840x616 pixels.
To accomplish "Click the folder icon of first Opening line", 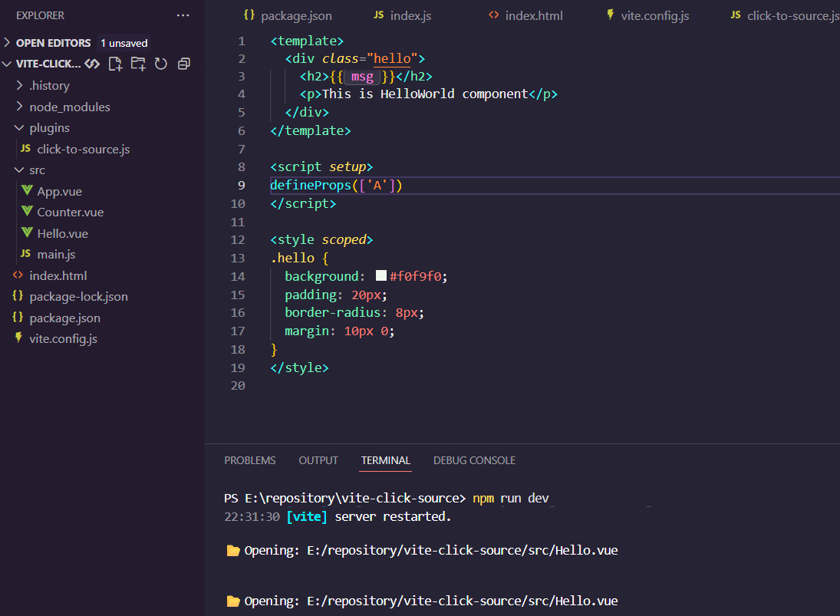I will pyautogui.click(x=233, y=551).
